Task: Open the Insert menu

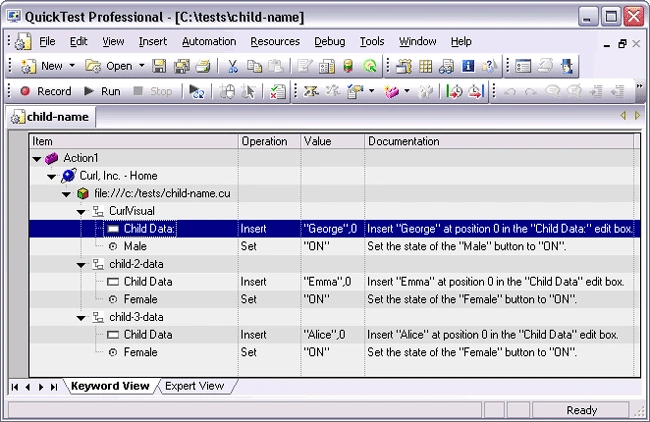Action: 153,41
